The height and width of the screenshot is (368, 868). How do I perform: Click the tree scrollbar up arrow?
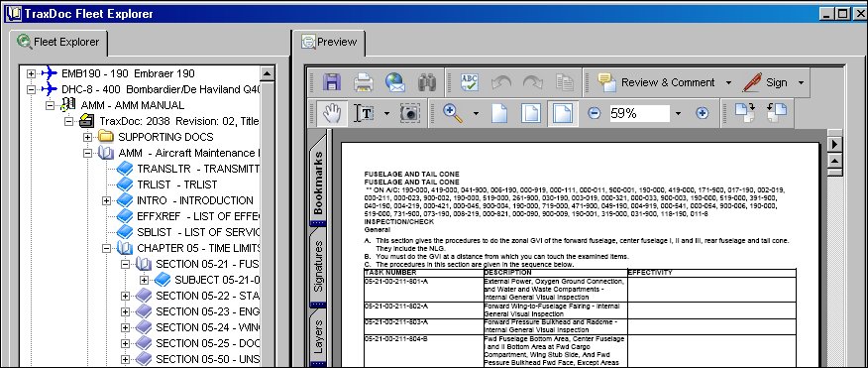click(267, 73)
